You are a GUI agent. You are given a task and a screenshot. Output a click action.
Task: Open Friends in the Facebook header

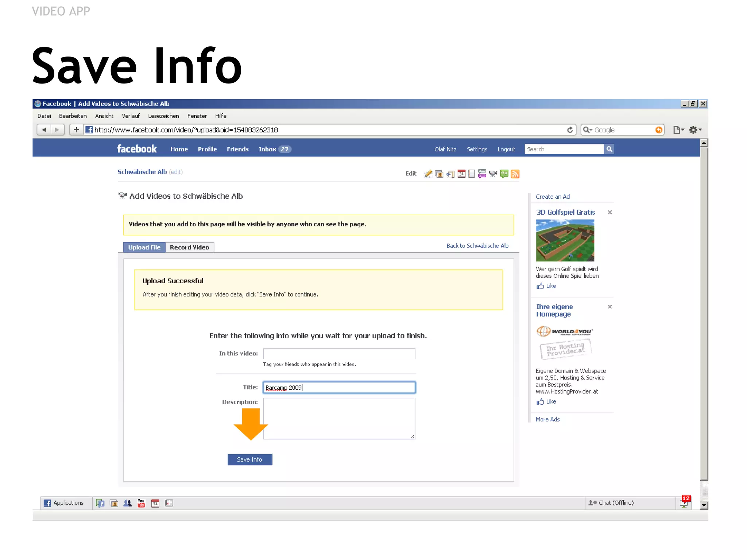(238, 149)
